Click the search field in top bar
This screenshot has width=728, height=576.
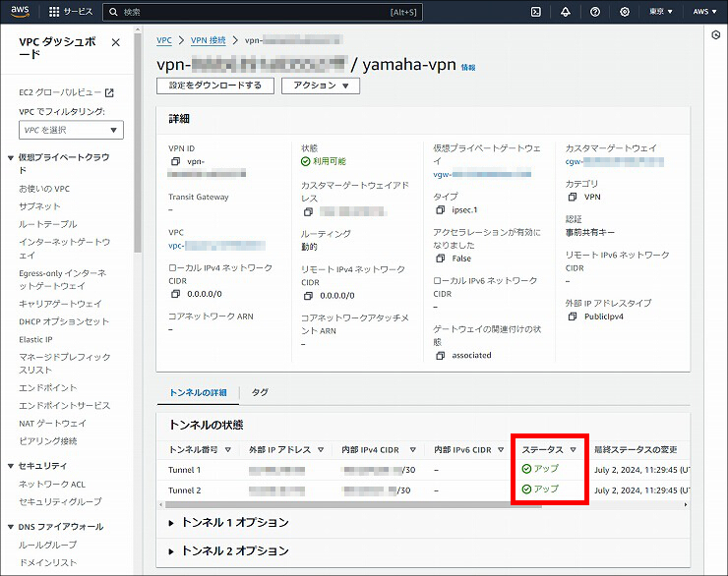[263, 12]
